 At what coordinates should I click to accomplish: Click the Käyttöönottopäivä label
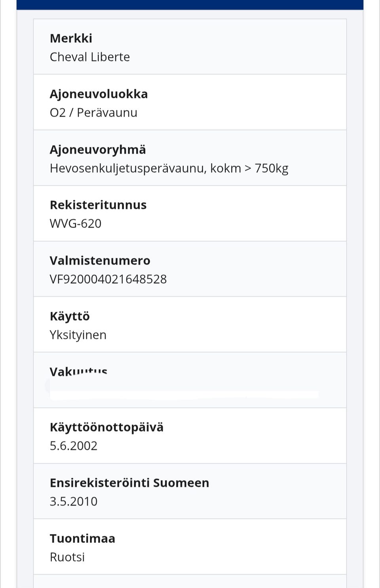click(x=106, y=427)
